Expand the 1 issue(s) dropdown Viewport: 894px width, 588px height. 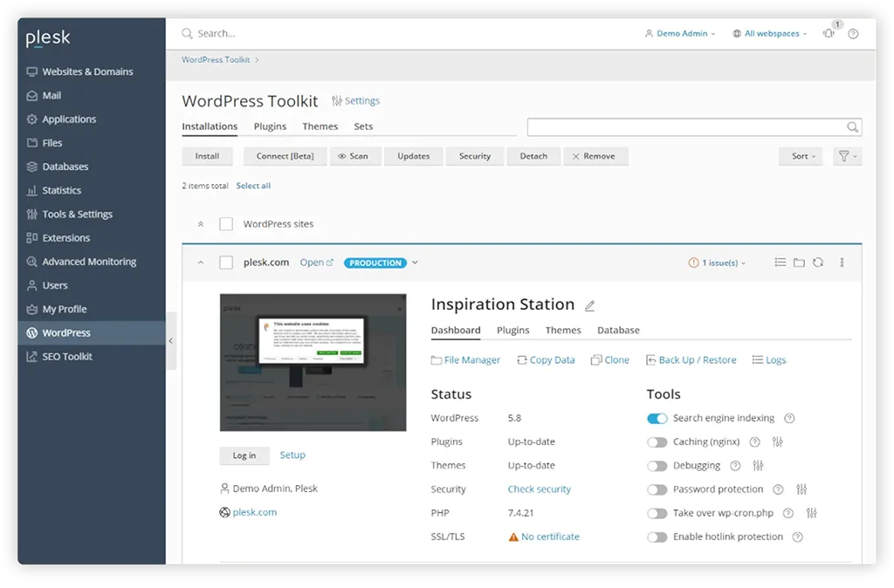coord(717,262)
